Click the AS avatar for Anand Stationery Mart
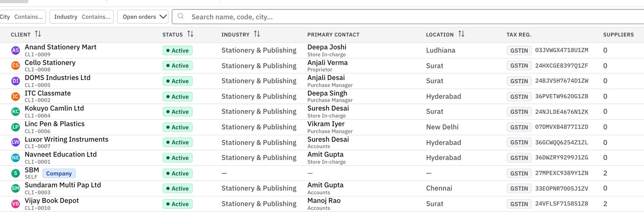The width and height of the screenshot is (644, 212). pyautogui.click(x=15, y=50)
